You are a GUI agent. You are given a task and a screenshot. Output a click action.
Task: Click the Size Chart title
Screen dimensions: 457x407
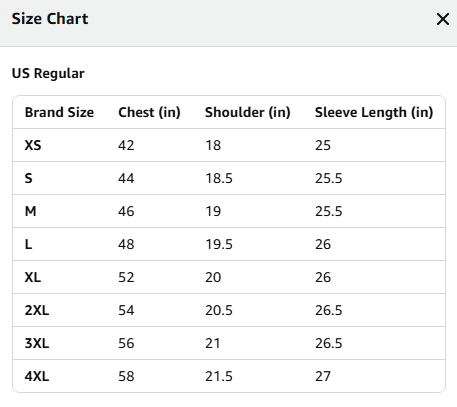(50, 19)
